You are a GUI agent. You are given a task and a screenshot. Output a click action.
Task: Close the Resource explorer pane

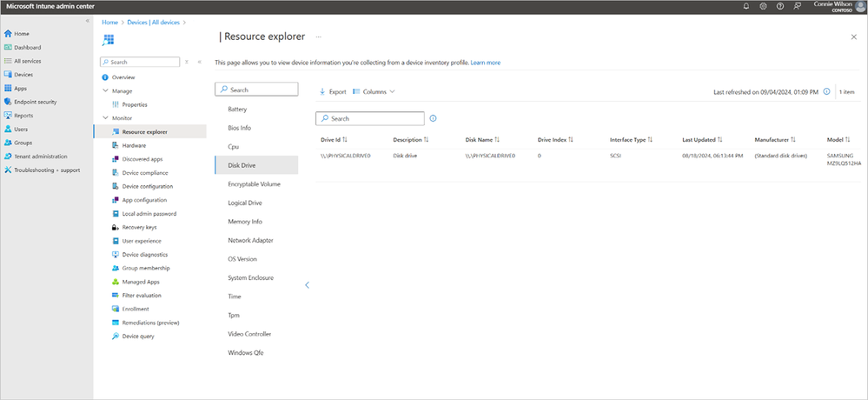pyautogui.click(x=853, y=37)
